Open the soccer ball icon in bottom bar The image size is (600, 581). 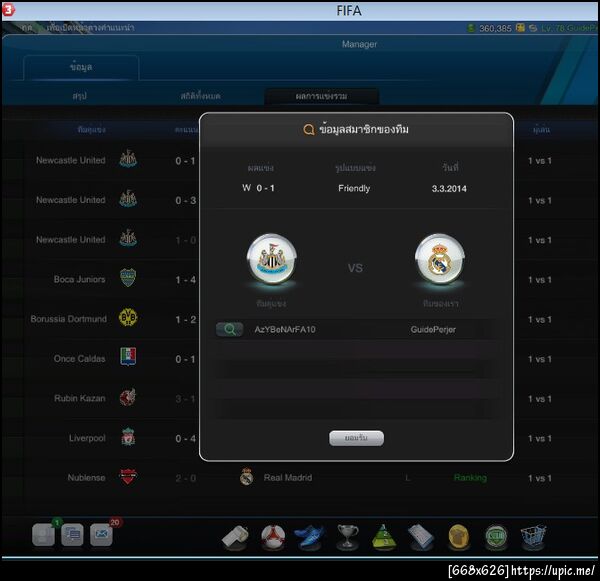[273, 536]
